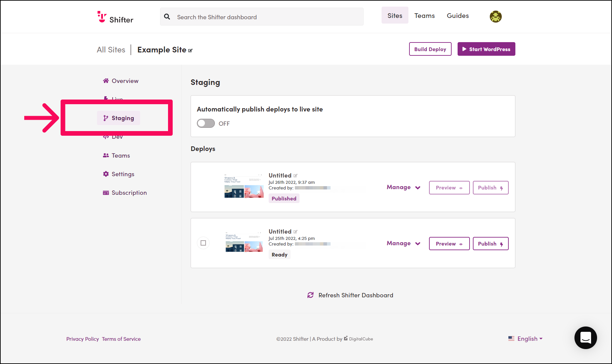Toggle automatic publish deploys switch
The image size is (612, 364).
206,123
